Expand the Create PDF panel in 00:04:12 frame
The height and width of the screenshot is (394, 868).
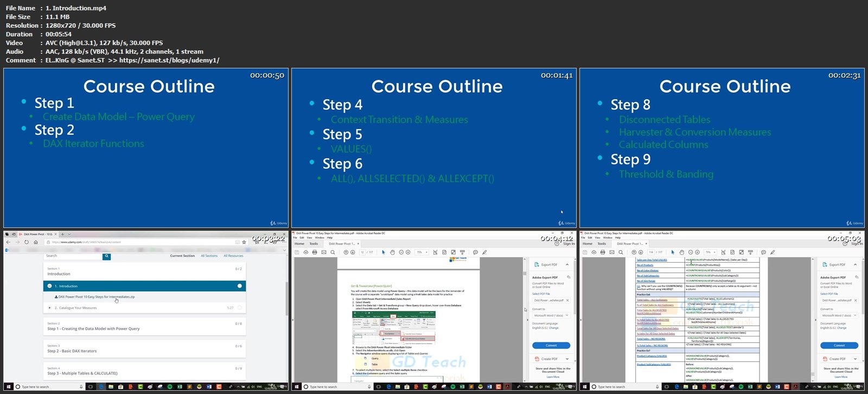pos(550,359)
